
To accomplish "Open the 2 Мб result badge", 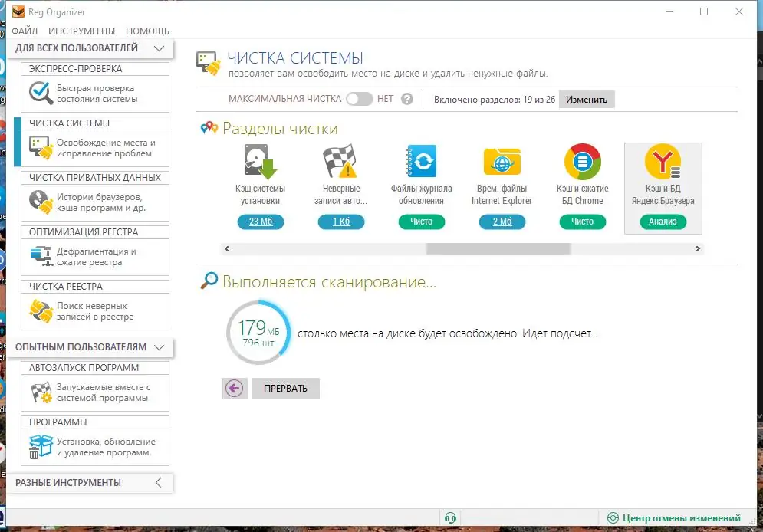I will click(x=502, y=222).
